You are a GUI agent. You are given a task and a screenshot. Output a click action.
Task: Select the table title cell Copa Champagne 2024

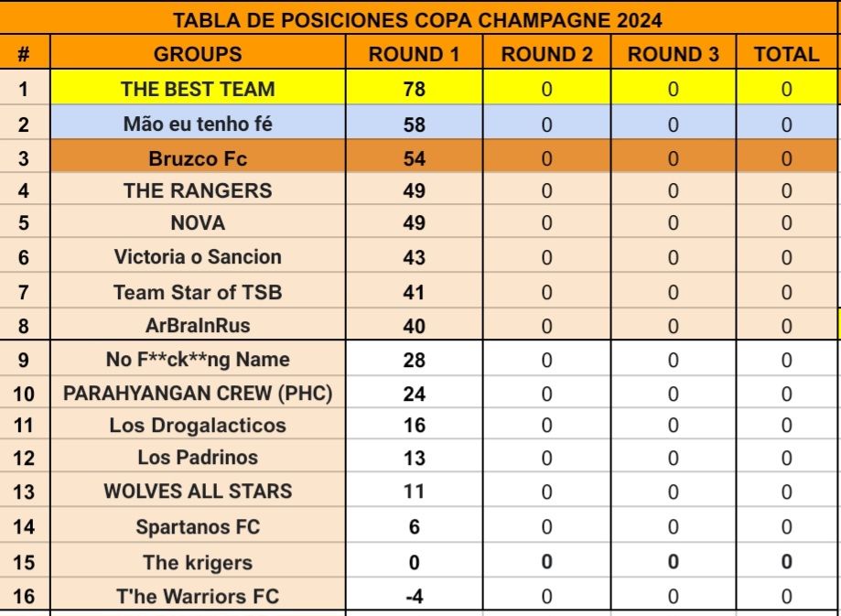click(417, 20)
